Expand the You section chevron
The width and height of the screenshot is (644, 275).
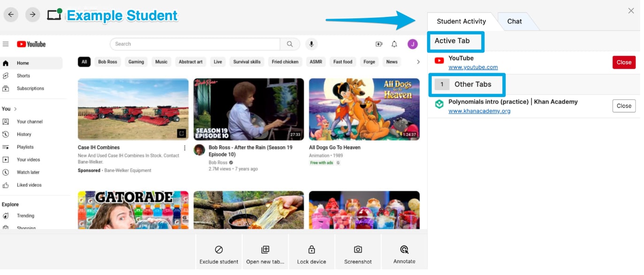click(15, 109)
